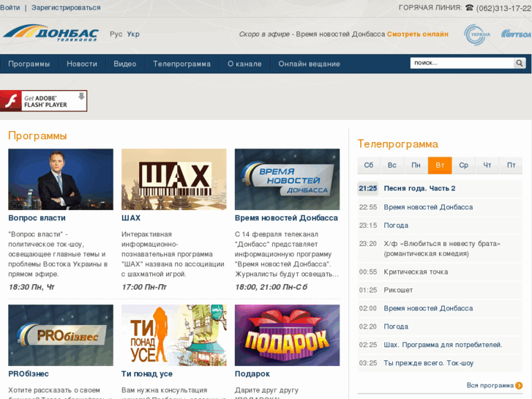Click the 17:00 Пн-Пт airtime text
This screenshot has width=532, height=399.
pos(144,287)
